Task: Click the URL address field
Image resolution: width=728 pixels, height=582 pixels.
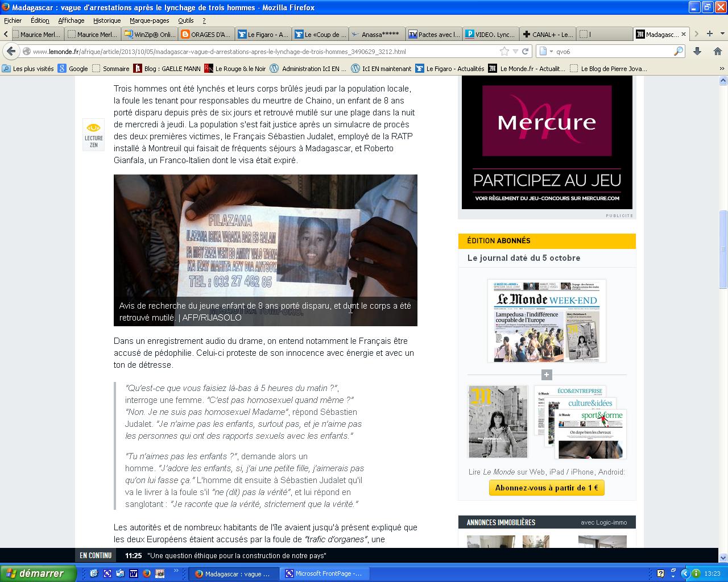Action: [x=262, y=51]
